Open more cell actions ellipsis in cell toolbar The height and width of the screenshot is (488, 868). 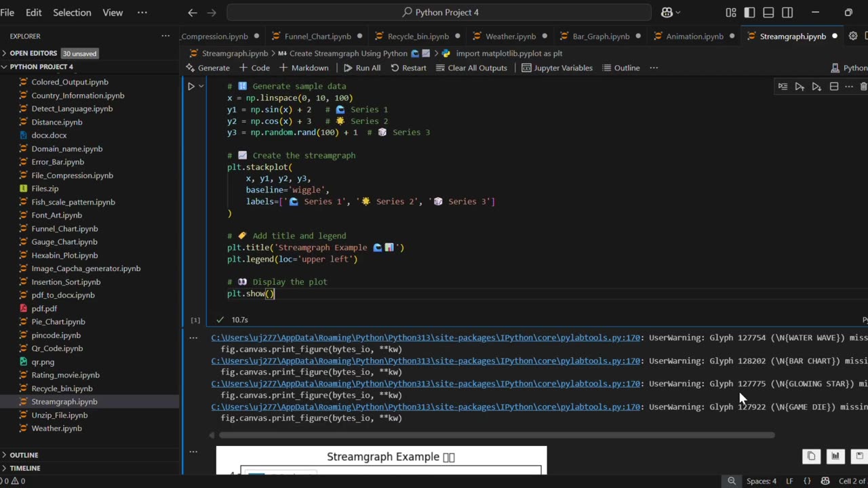pos(849,87)
